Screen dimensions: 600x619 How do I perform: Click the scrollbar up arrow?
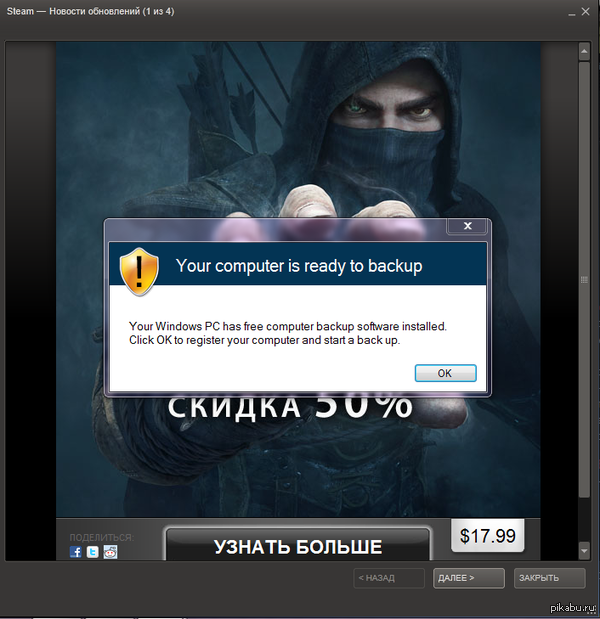[584, 51]
